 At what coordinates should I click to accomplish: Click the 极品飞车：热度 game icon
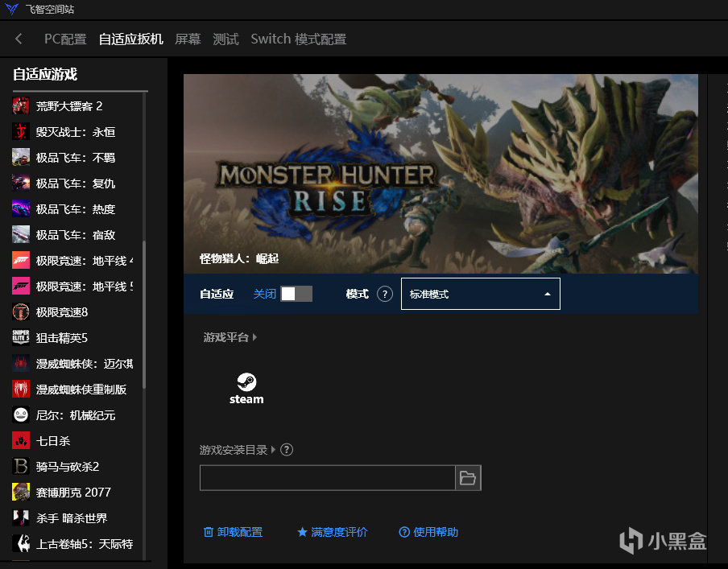[x=21, y=209]
